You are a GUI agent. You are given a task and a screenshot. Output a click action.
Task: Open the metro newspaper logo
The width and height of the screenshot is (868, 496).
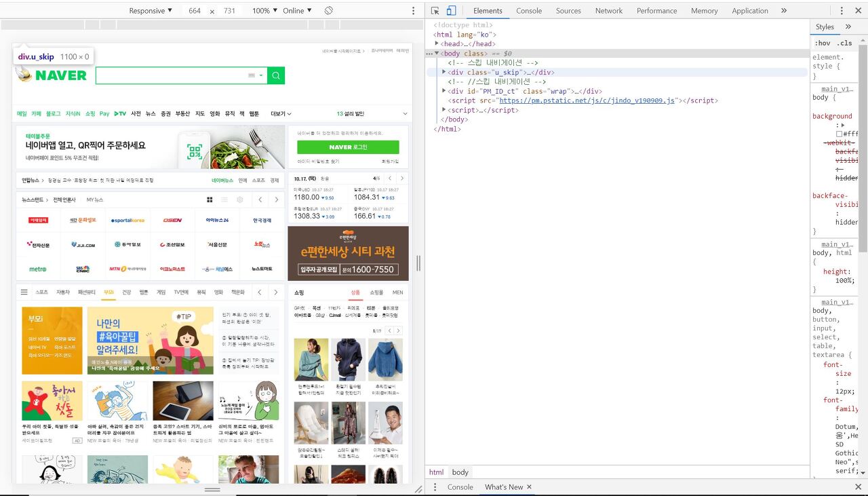[38, 269]
